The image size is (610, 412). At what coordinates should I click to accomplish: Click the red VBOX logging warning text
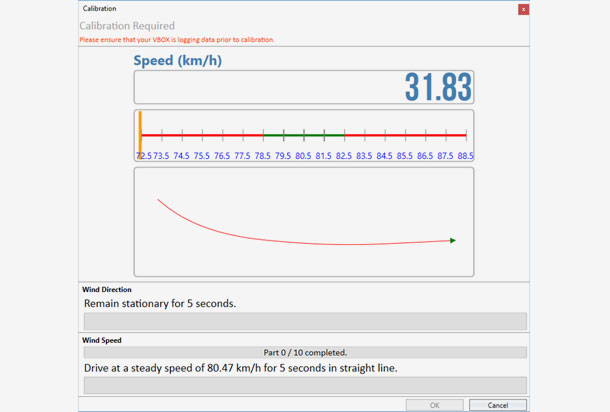177,40
